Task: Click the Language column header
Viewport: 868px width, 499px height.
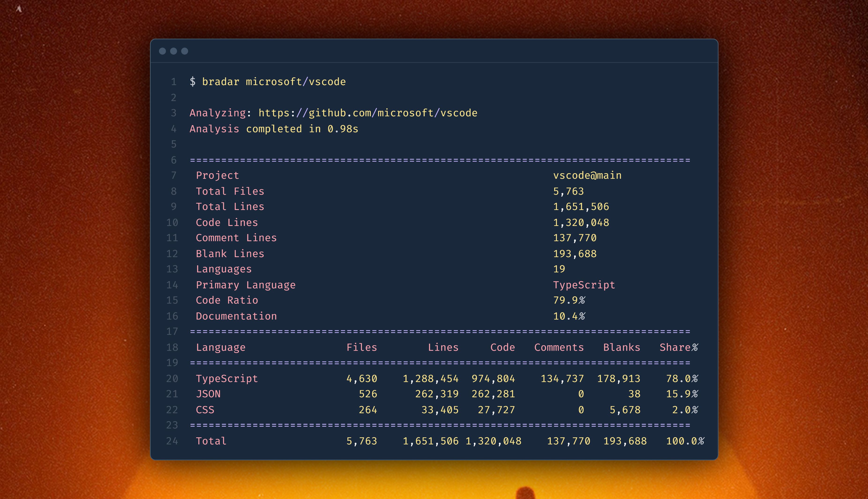Action: [221, 347]
